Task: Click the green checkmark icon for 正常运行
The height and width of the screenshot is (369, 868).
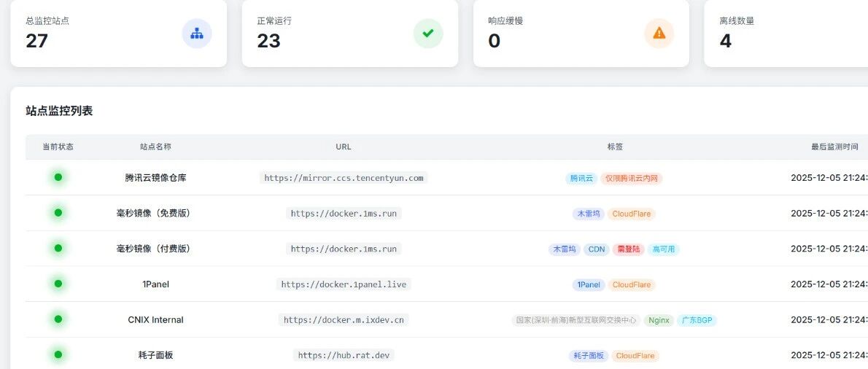Action: tap(428, 34)
